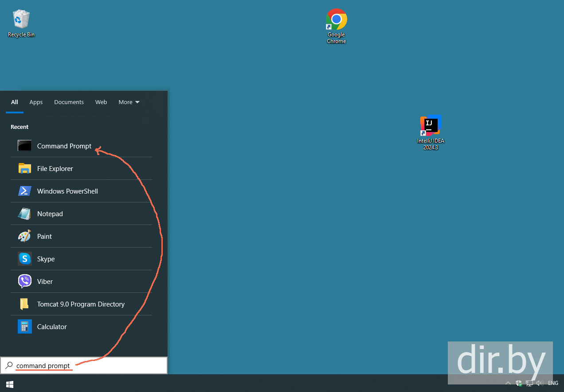The width and height of the screenshot is (564, 392).
Task: Start Notepad from the Recent list
Action: [x=81, y=213]
